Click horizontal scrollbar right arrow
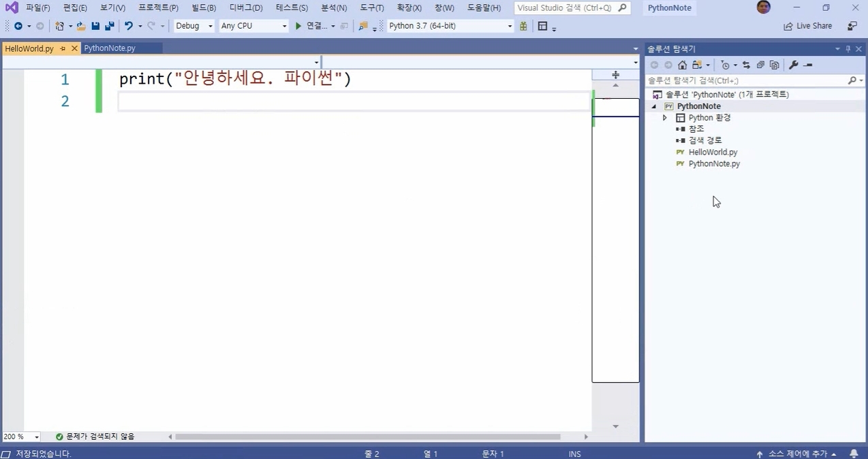The image size is (868, 459). [x=586, y=437]
